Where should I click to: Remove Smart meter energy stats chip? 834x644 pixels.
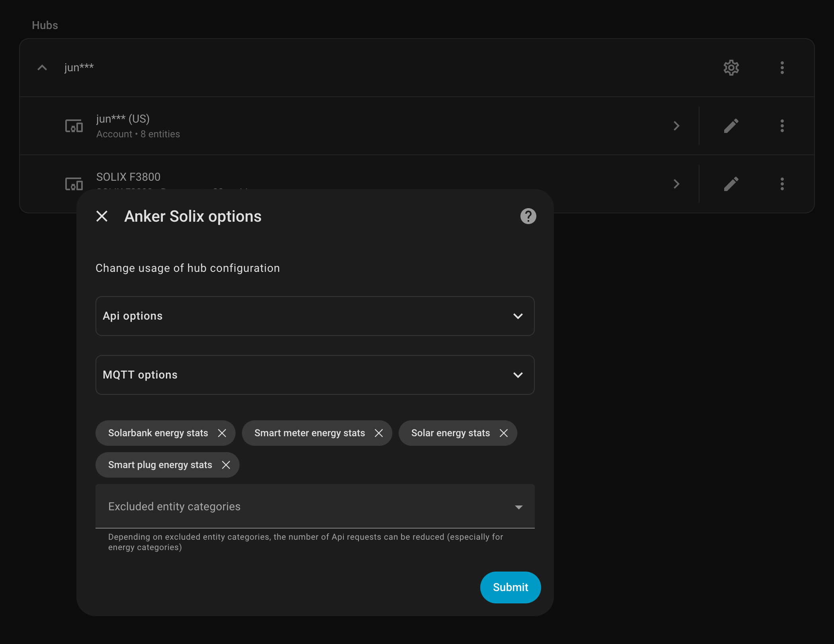[379, 433]
